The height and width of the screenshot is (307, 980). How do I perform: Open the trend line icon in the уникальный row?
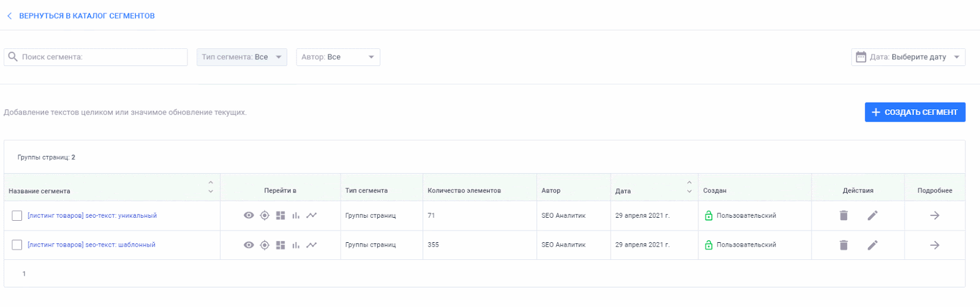pos(312,215)
